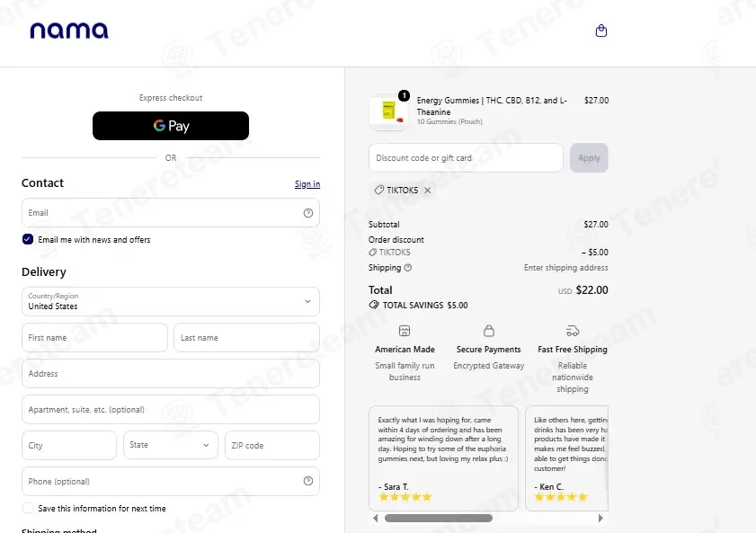Screen dimensions: 756x533
Task: Click the Email input field
Action: click(171, 212)
